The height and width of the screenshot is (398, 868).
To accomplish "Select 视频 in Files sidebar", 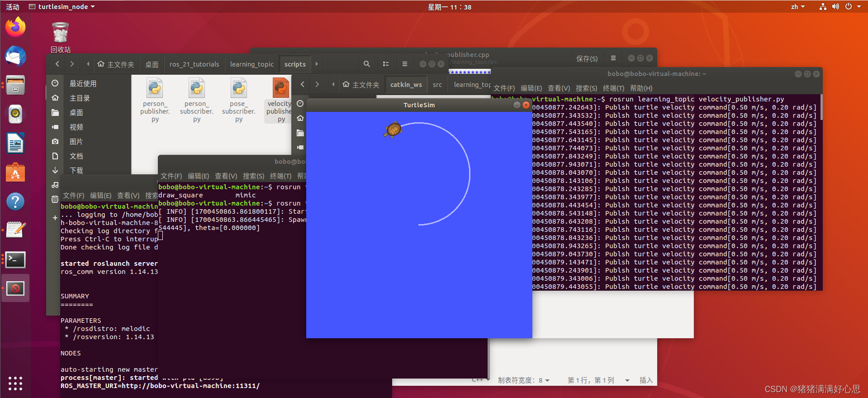I will click(76, 127).
